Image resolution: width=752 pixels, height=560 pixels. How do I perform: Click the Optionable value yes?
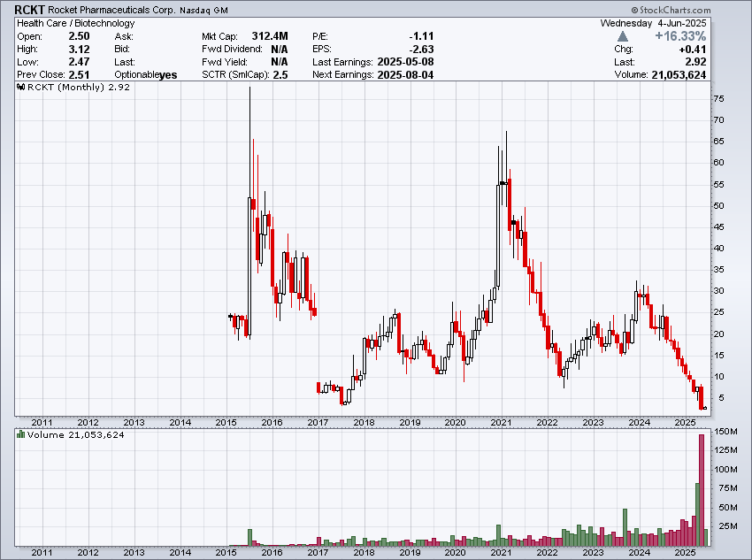[168, 75]
